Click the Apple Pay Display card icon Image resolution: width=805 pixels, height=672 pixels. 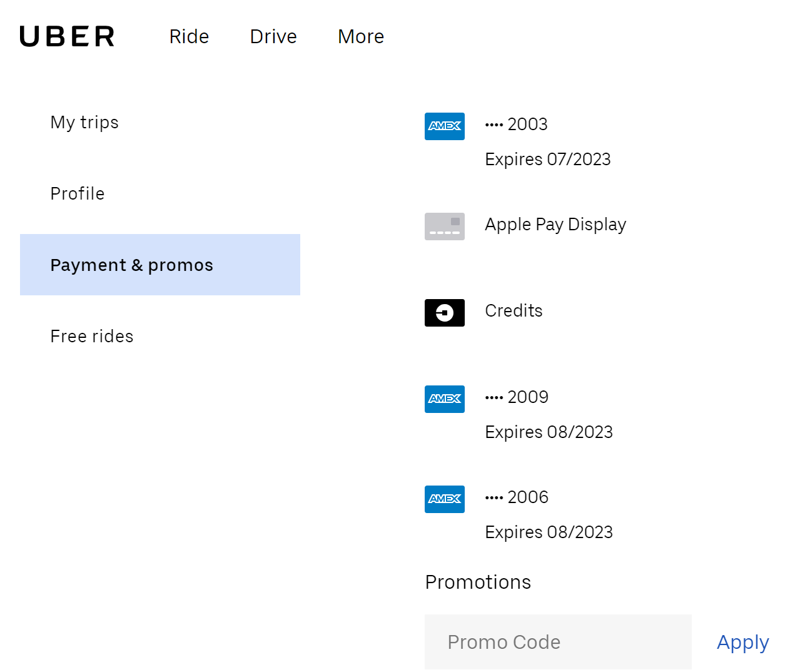[x=445, y=227]
